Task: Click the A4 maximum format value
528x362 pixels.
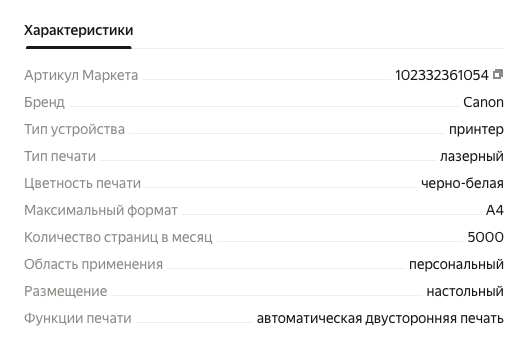Action: click(x=495, y=210)
